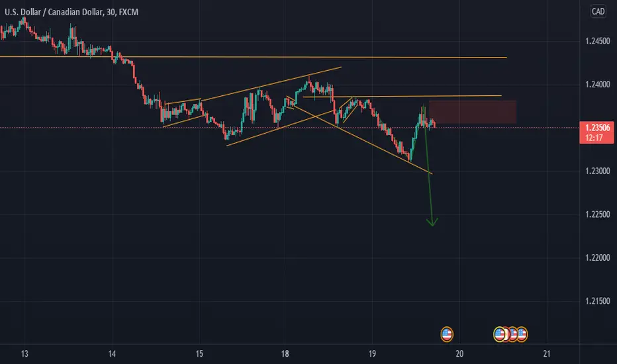Select the shaded red rectangle zone drawing
The image size is (617, 364).
tap(473, 112)
